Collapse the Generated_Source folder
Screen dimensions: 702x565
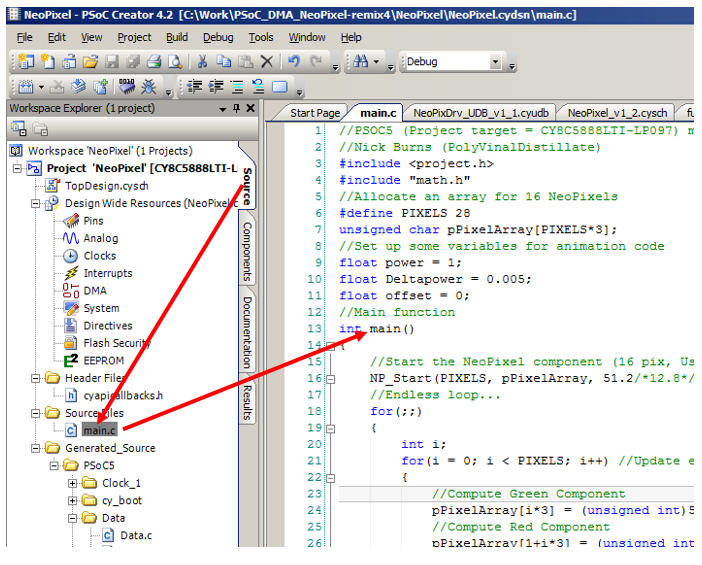(x=35, y=448)
